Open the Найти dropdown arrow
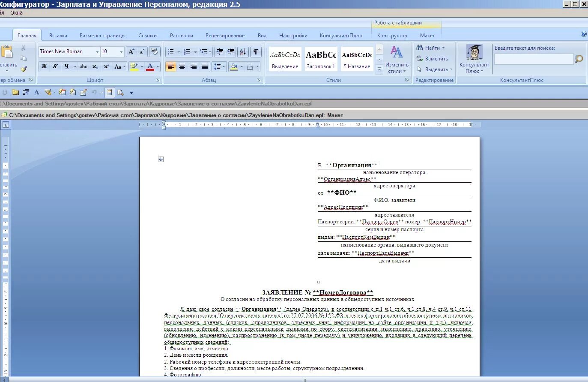 443,48
